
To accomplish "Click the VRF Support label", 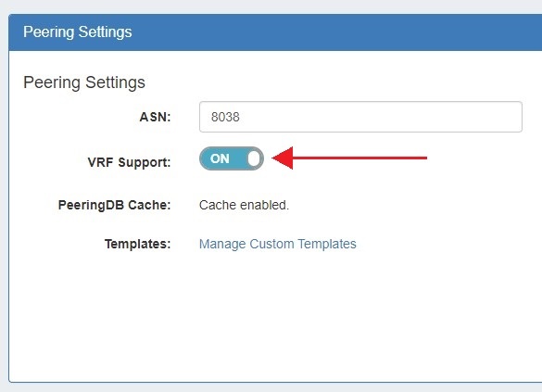I will click(130, 162).
